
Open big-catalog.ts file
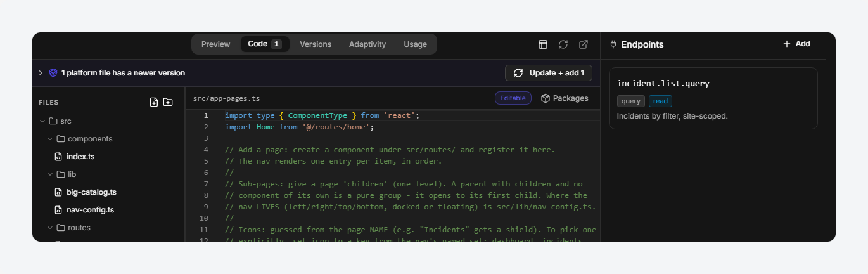[91, 192]
